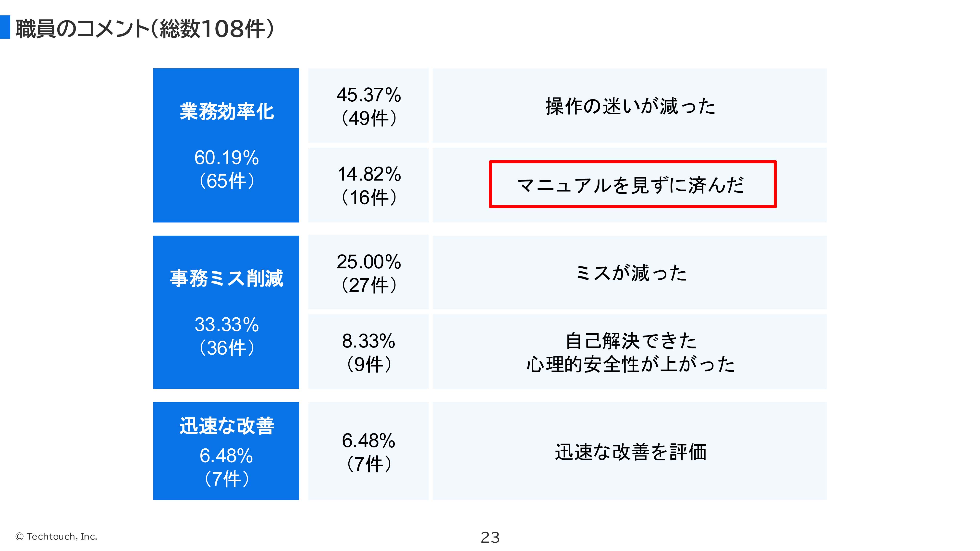Click the red-outlined マニュアルを見ずに済んだ box
Screen dimensions: 980x551
click(x=632, y=184)
